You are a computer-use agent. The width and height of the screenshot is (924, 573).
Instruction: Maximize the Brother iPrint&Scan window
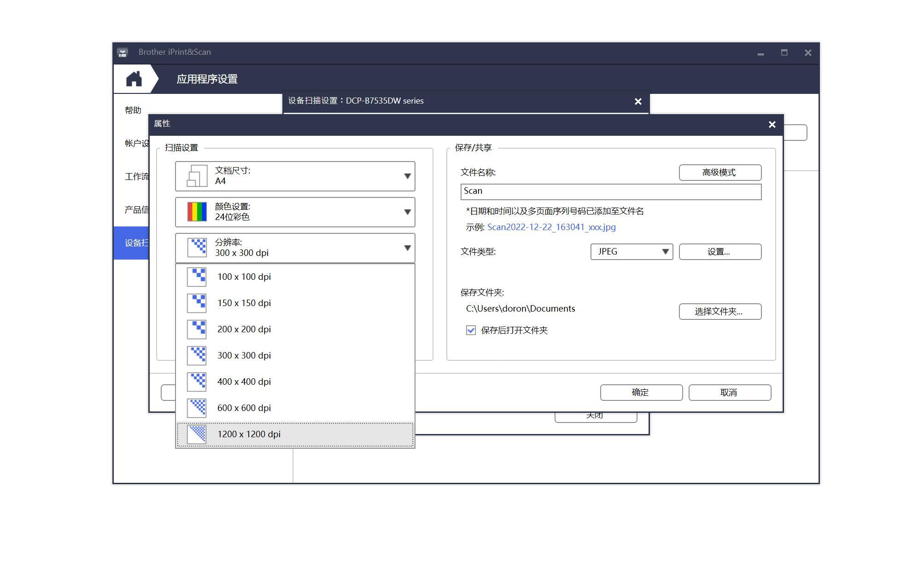pos(784,52)
